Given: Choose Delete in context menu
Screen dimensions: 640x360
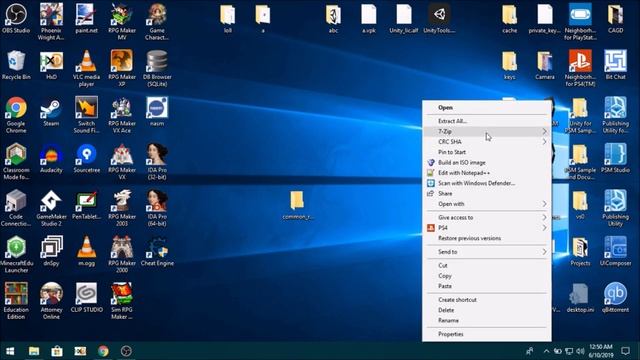Looking at the screenshot, I should tap(487, 310).
